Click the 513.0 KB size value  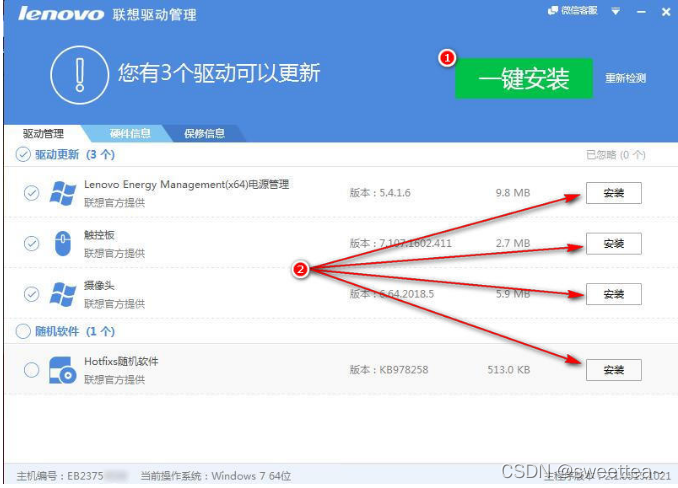508,370
